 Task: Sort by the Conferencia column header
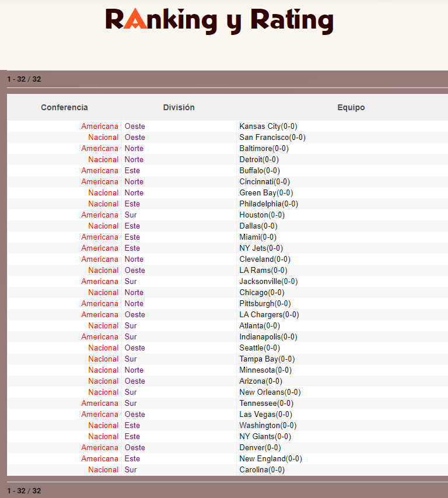click(64, 107)
